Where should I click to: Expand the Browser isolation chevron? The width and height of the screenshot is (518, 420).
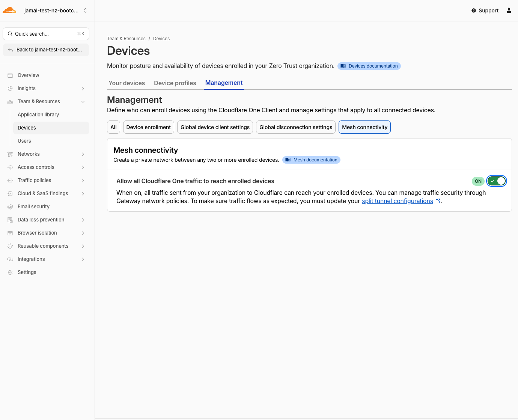pyautogui.click(x=83, y=233)
